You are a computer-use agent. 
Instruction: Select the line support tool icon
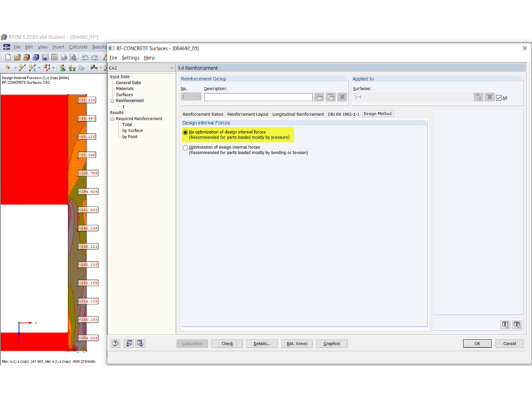click(72, 68)
